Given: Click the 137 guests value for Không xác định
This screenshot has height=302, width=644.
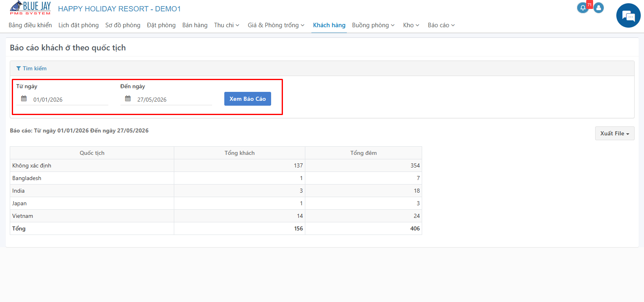Looking at the screenshot, I should tap(298, 165).
